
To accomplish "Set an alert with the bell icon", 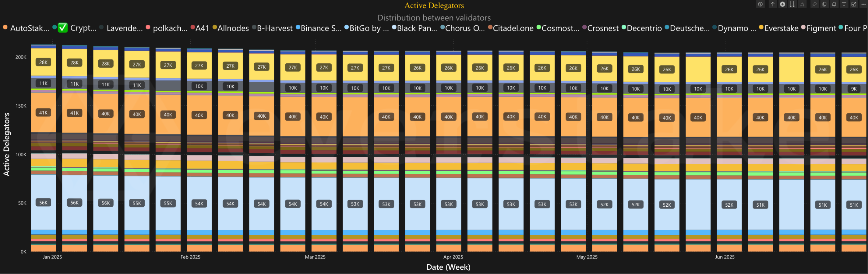I will coord(834,4).
